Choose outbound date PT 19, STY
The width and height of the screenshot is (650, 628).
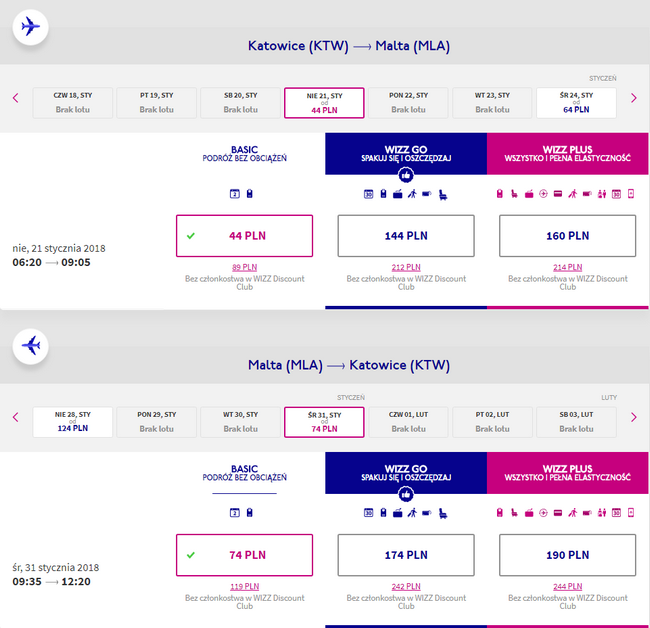156,103
